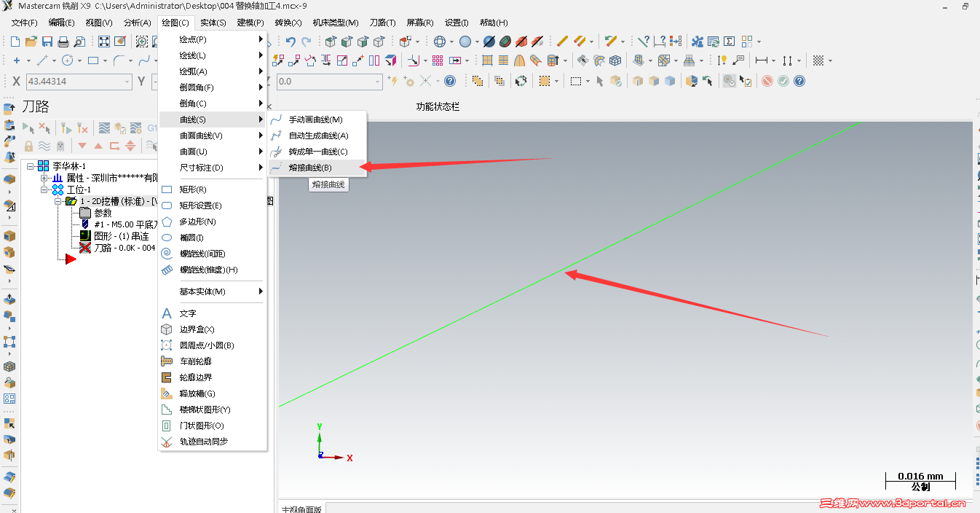The width and height of the screenshot is (980, 513).
Task: Select the #1 - M5.00 平底刀 tool item
Action: (119, 224)
